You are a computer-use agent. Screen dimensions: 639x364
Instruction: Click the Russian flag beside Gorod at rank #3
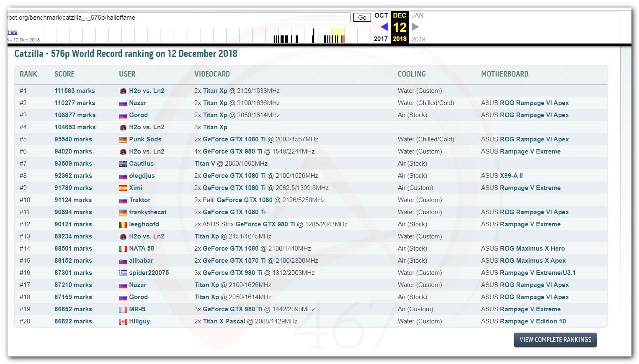(123, 115)
